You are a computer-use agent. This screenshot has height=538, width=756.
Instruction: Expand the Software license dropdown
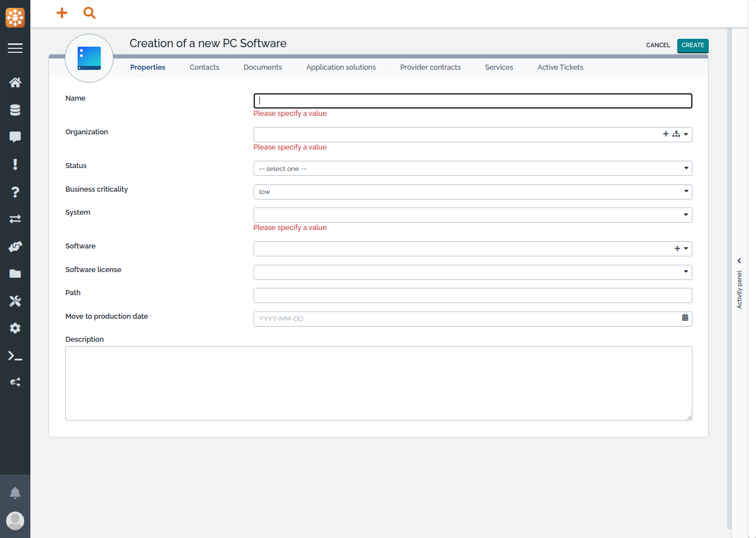472,272
